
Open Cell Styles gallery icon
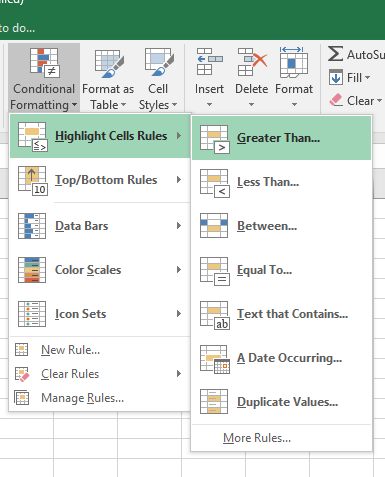pos(159,63)
